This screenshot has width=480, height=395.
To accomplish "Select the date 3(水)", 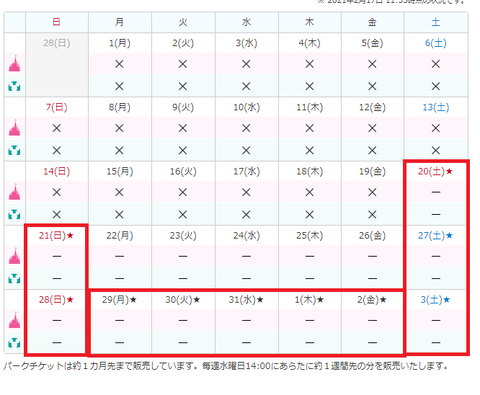I will pos(246,43).
